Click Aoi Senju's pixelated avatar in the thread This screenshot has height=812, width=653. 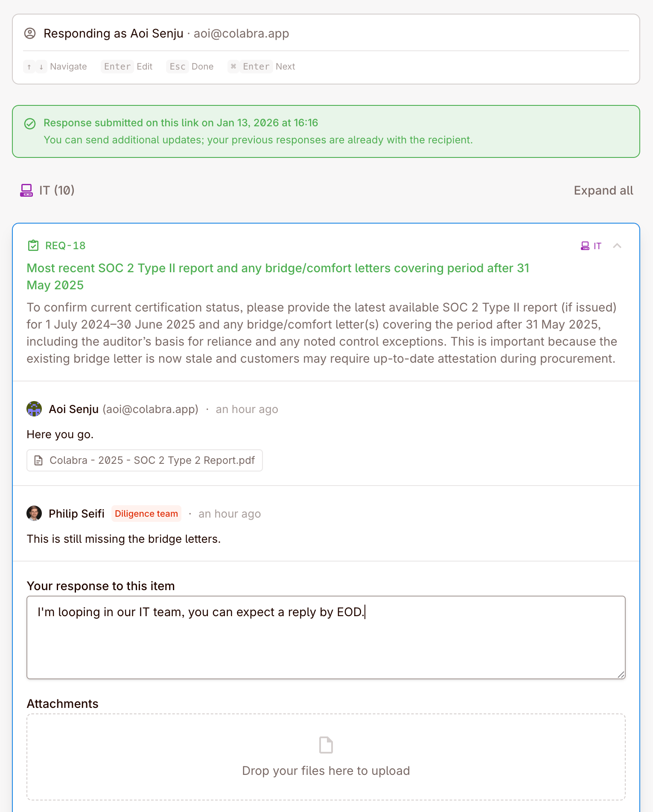tap(34, 409)
